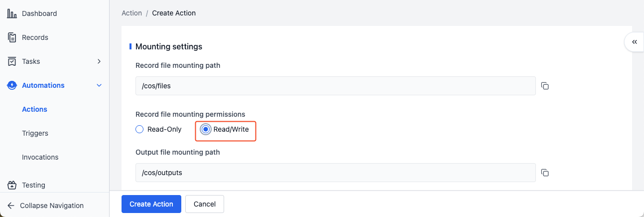The height and width of the screenshot is (217, 644).
Task: Click the Create Action button
Action: coord(151,204)
